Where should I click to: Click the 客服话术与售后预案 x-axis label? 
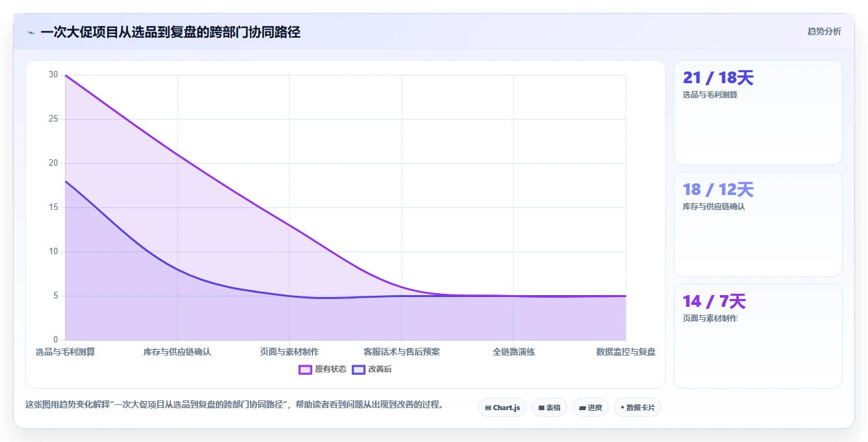pyautogui.click(x=402, y=352)
